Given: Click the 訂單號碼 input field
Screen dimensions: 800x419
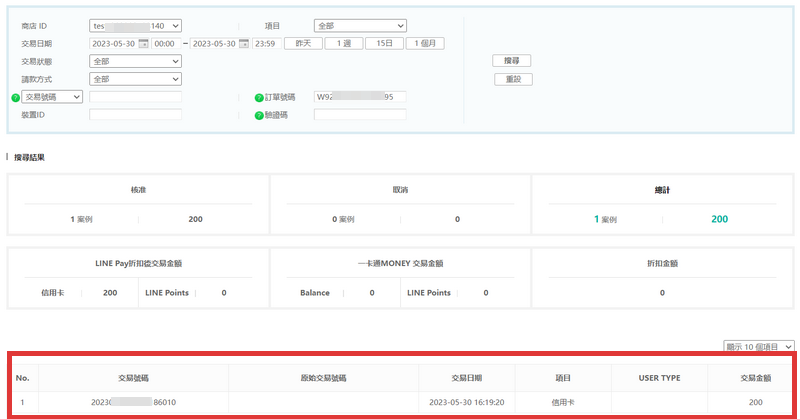Looking at the screenshot, I should point(360,97).
